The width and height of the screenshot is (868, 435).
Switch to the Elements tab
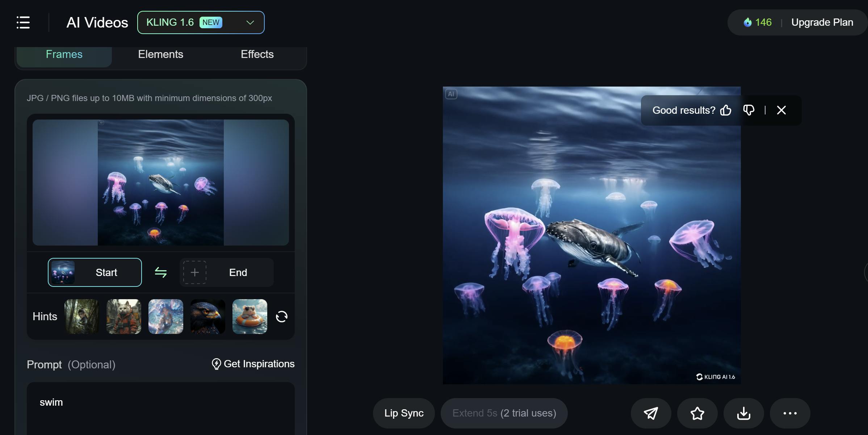(160, 54)
